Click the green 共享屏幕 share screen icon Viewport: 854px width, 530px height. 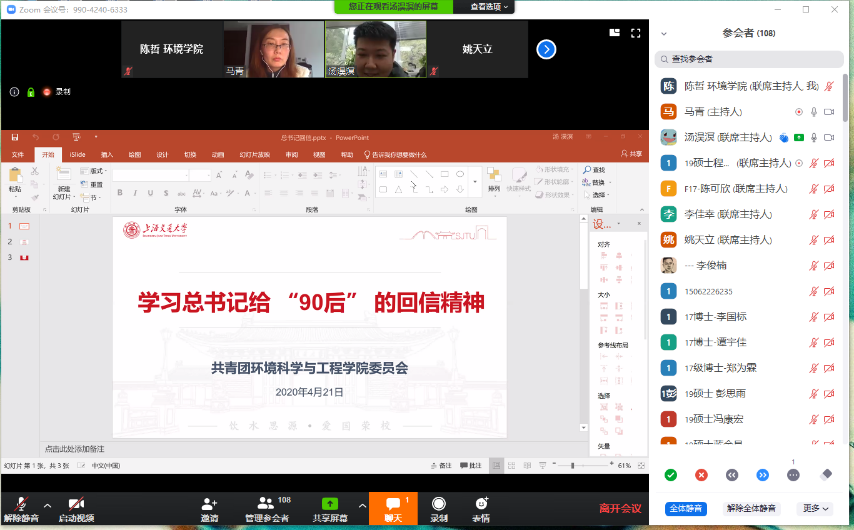(329, 504)
